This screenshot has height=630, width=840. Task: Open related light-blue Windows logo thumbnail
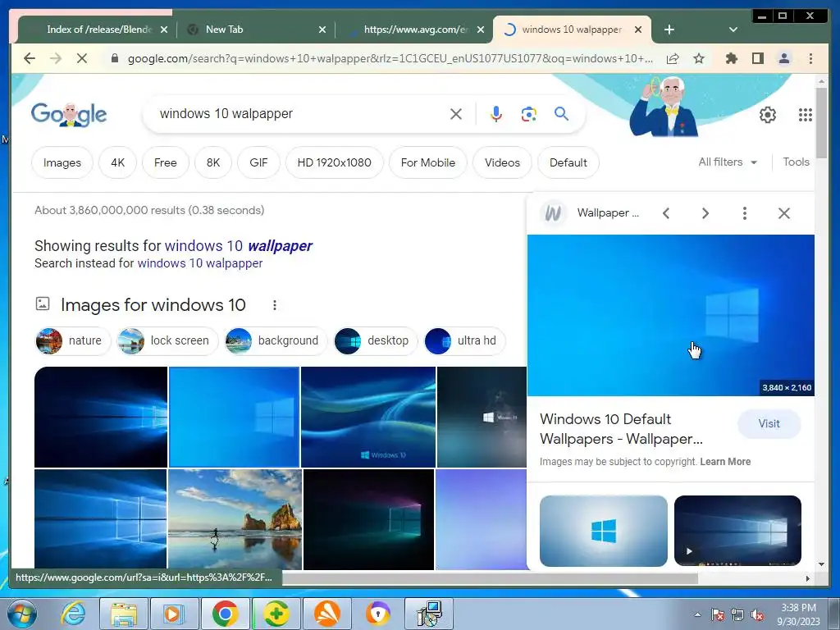[x=603, y=531]
